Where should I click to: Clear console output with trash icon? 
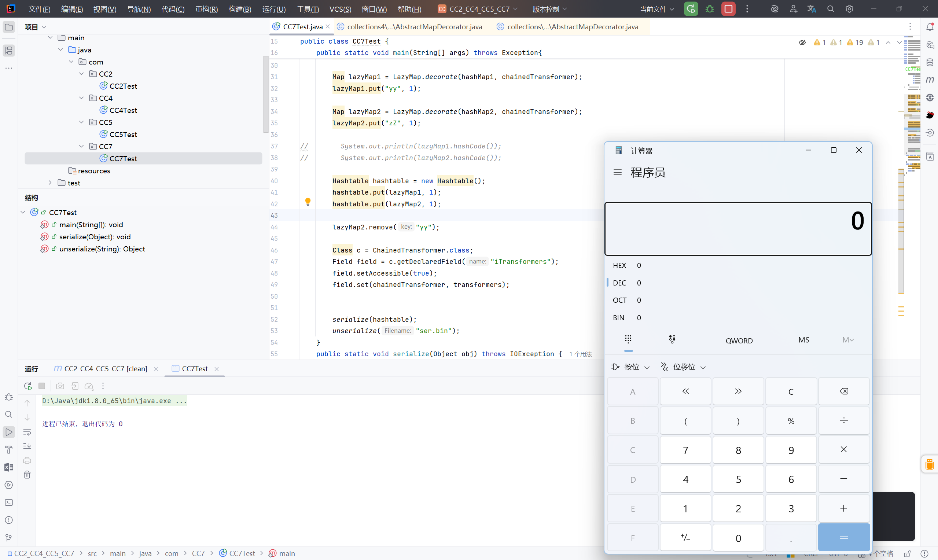27,474
